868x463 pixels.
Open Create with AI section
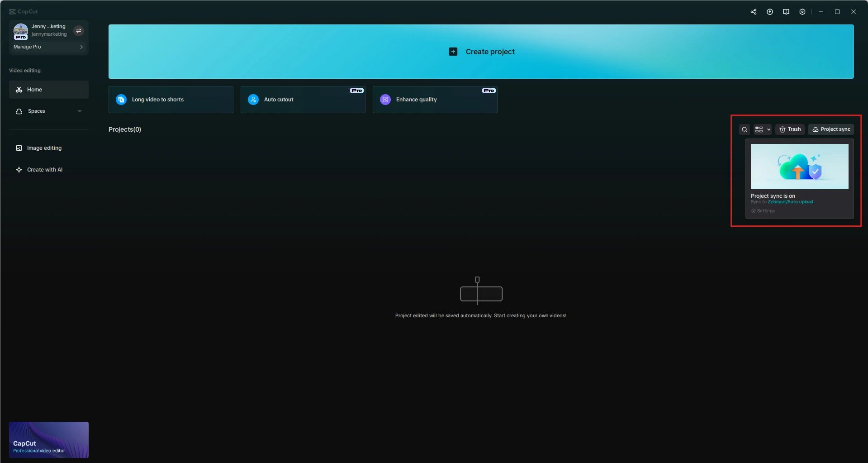click(49, 170)
